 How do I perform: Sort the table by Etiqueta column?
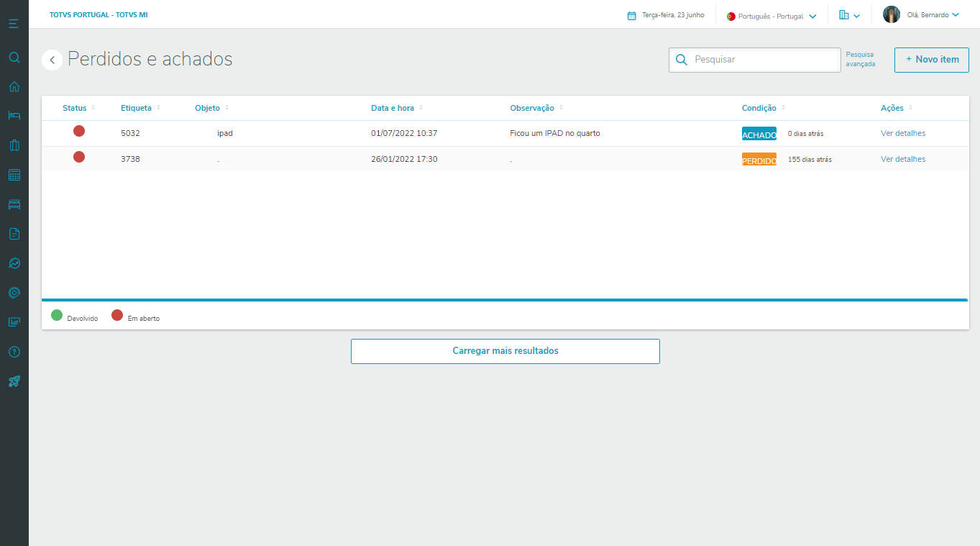click(137, 108)
